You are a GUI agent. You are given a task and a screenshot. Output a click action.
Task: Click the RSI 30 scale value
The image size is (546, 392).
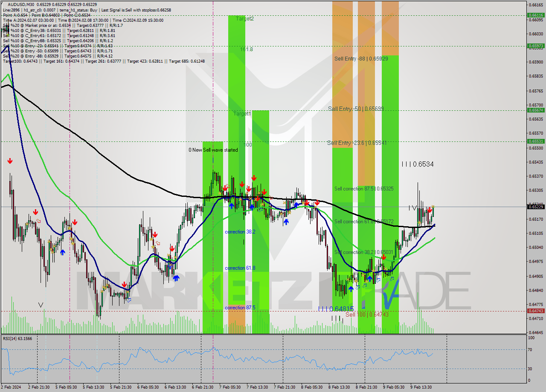(x=531, y=369)
